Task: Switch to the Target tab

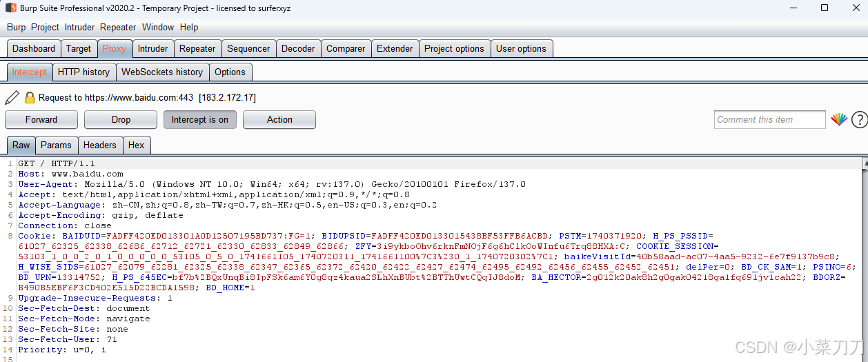Action: point(79,48)
